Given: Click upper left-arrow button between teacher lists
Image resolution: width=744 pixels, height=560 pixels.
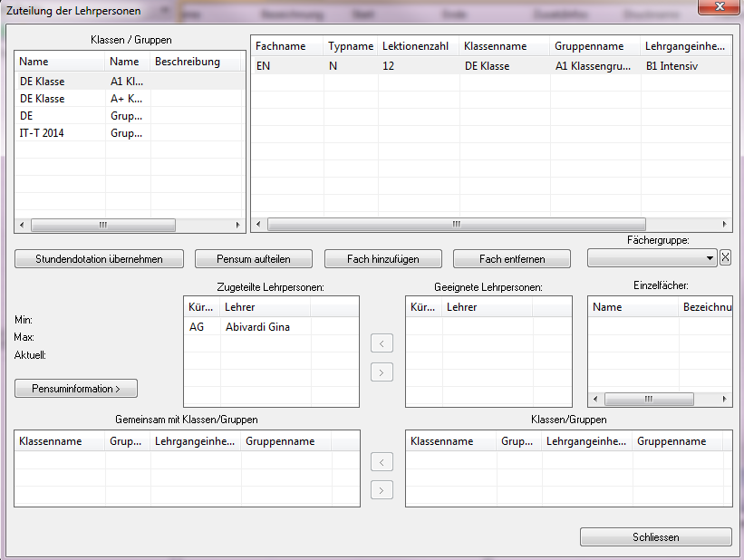Looking at the screenshot, I should click(382, 343).
